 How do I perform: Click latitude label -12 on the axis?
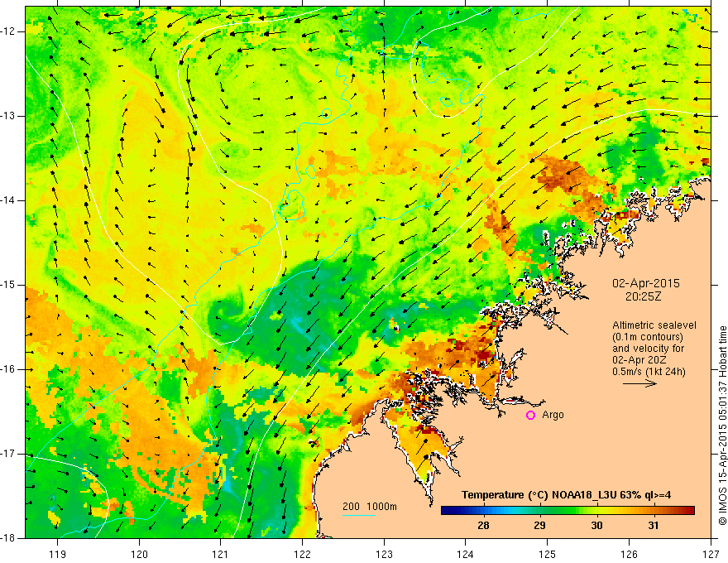(9, 31)
